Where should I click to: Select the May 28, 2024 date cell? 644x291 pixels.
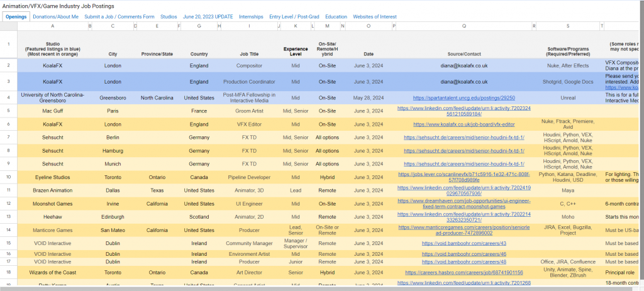(x=368, y=98)
